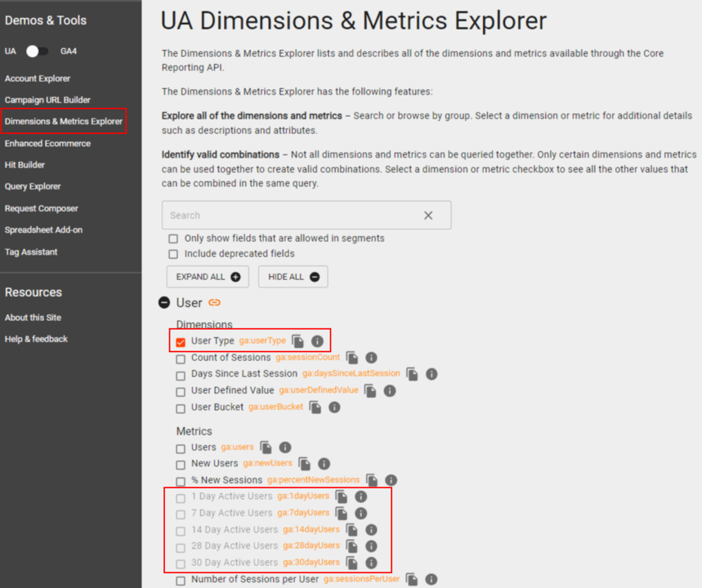Open the Hit Builder tool
This screenshot has width=702, height=588.
coord(25,165)
